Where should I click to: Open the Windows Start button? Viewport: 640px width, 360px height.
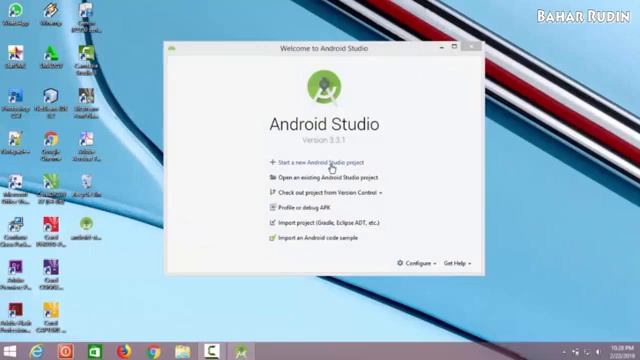[9, 351]
